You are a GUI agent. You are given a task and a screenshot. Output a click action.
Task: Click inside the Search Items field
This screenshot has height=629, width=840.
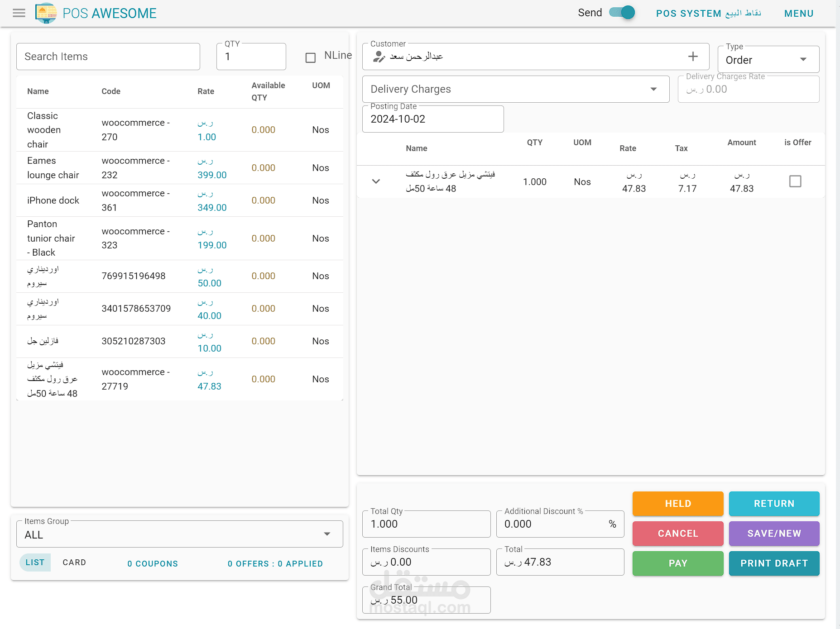[108, 56]
